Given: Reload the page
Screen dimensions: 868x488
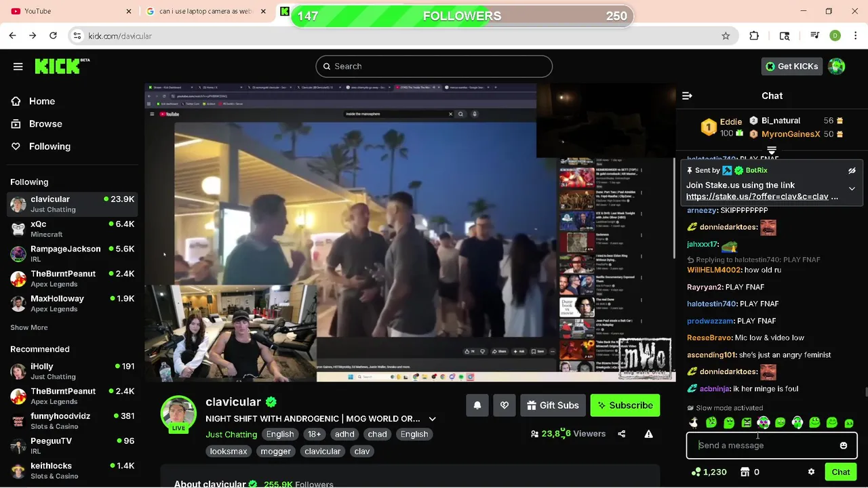Looking at the screenshot, I should [x=54, y=36].
